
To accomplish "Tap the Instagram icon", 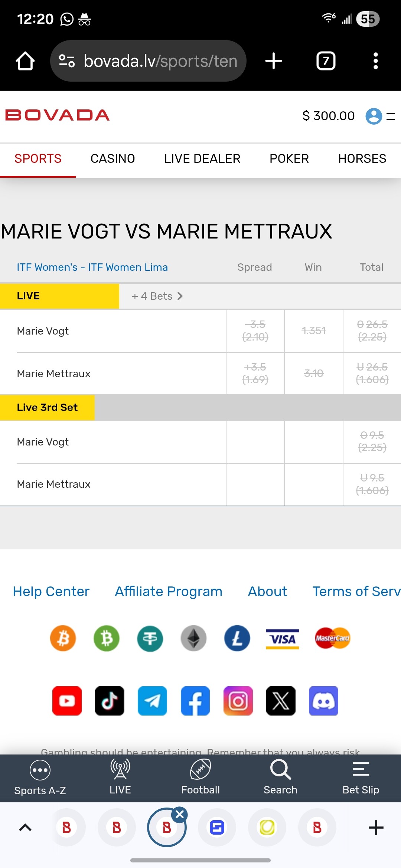I will [238, 701].
